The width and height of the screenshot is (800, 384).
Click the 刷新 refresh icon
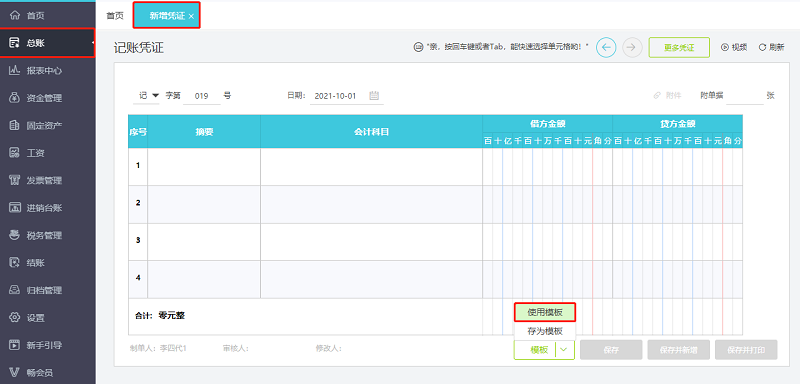[x=763, y=47]
